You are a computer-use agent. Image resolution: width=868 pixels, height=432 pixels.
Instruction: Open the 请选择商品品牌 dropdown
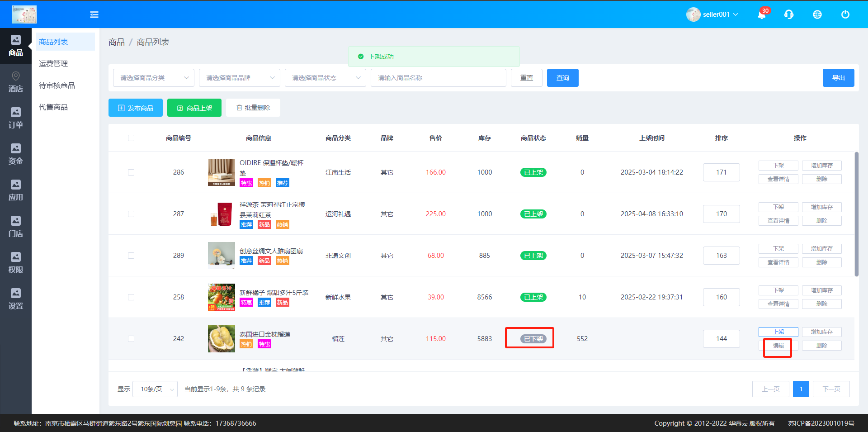240,78
